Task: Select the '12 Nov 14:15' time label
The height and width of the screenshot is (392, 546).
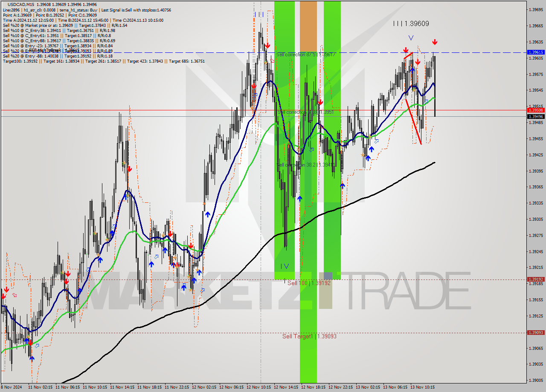Action: coord(286,387)
